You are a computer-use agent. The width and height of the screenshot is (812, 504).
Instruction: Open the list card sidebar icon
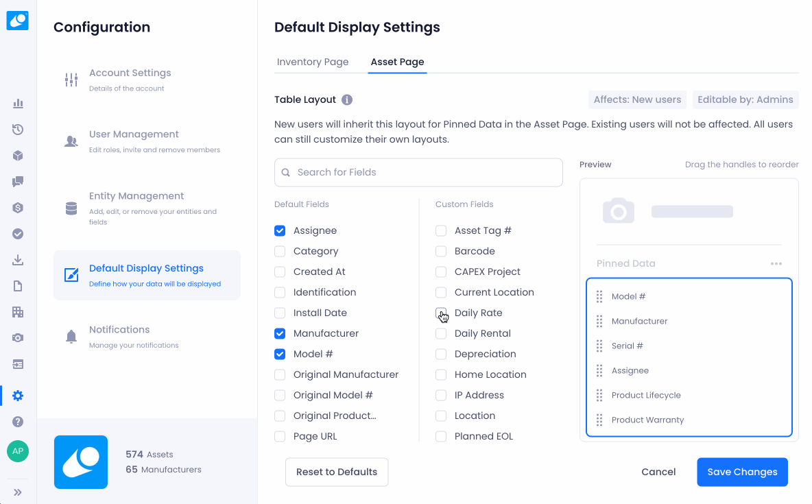(18, 364)
